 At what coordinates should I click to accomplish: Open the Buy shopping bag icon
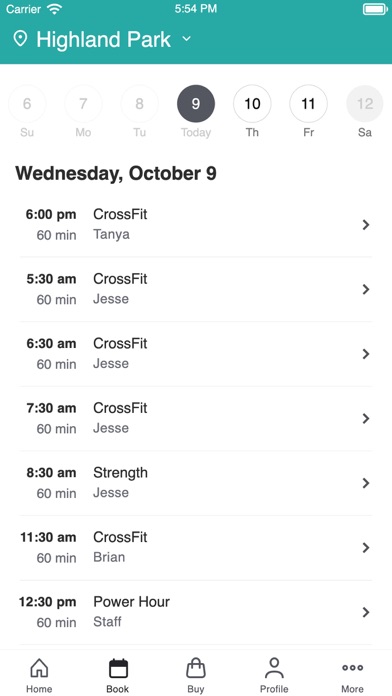196,668
